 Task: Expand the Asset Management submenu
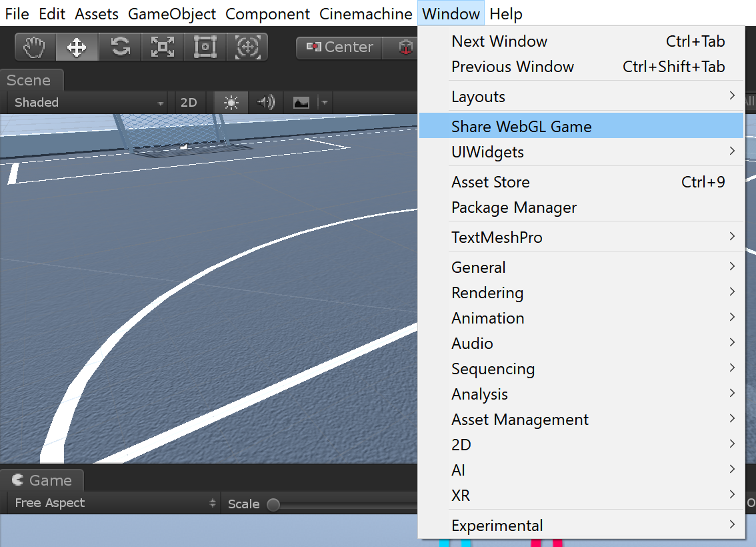coord(581,419)
